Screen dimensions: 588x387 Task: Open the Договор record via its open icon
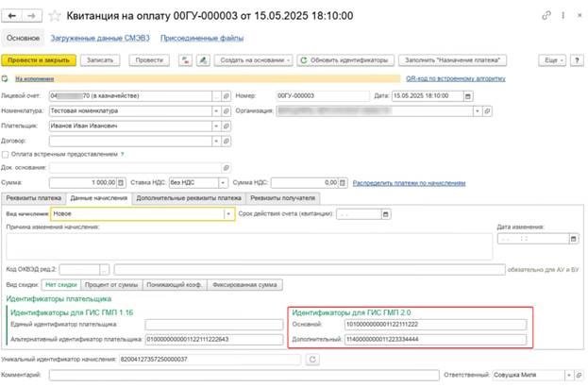[x=227, y=141]
